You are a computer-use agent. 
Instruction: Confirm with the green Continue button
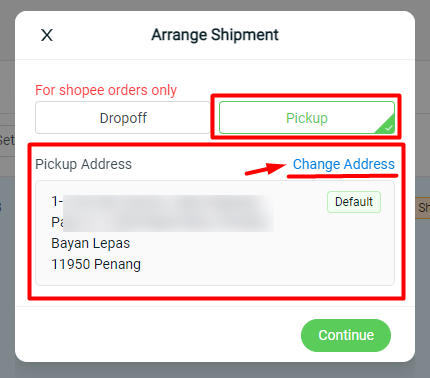pyautogui.click(x=346, y=335)
